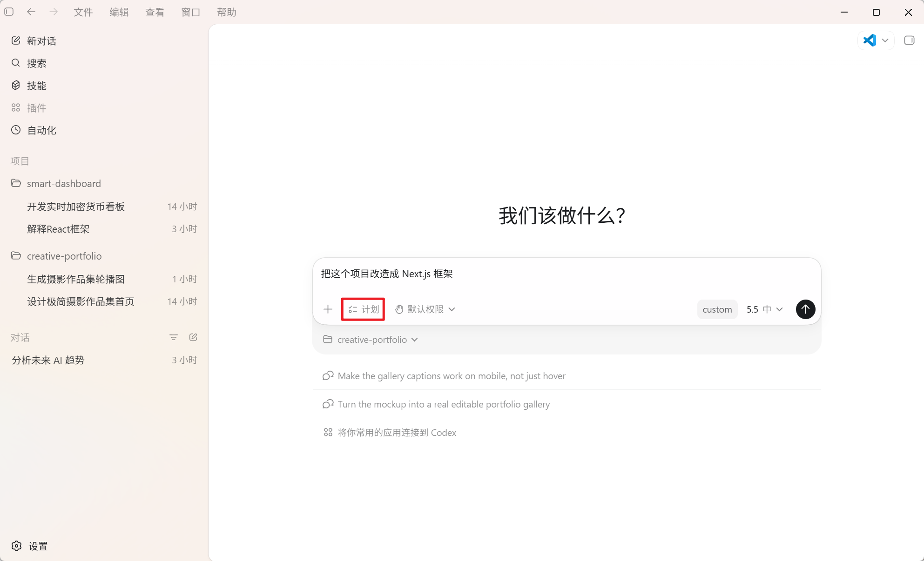Screen dimensions: 924x561
Task: Open the 5.5 中 model dropdown
Action: 765,309
